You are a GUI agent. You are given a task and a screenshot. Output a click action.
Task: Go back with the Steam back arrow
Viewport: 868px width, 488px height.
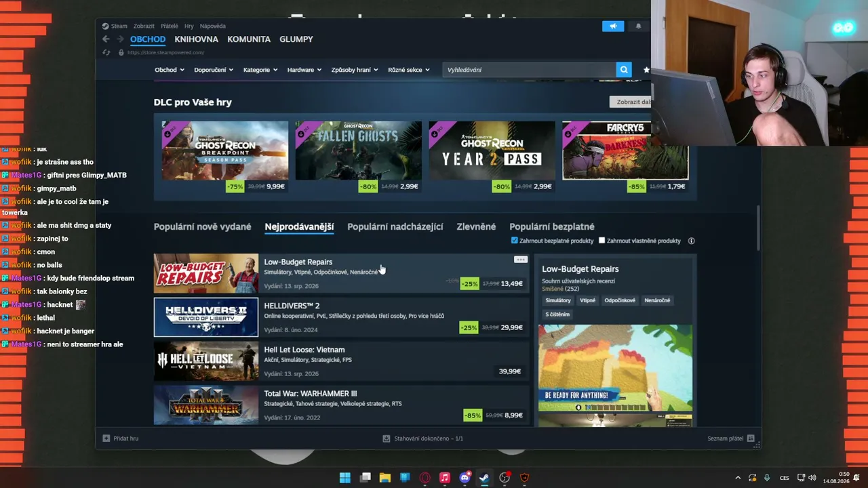click(106, 39)
